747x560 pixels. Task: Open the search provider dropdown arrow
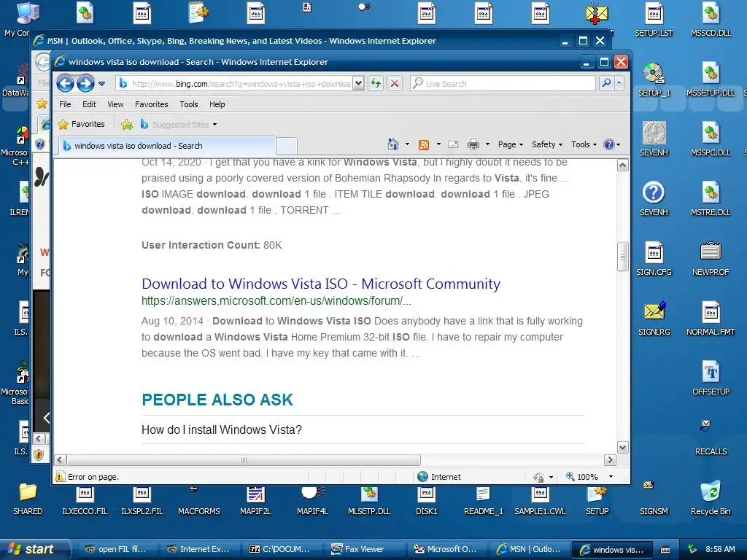619,83
